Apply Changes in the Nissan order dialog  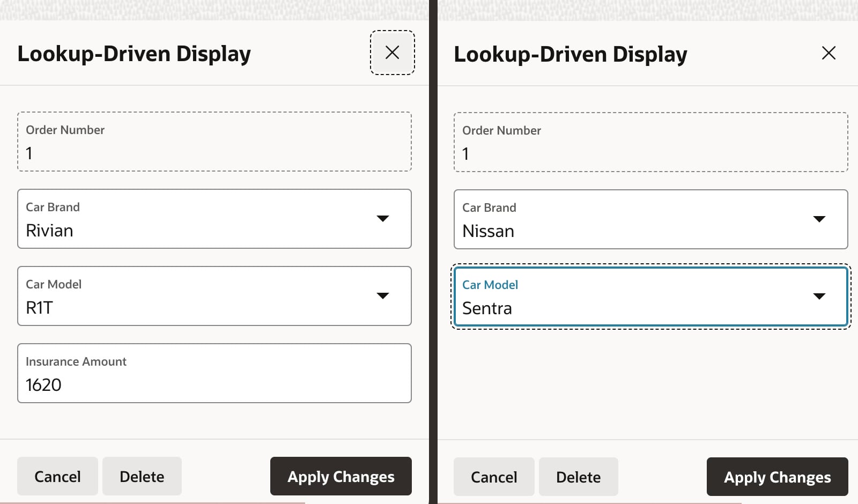click(777, 477)
